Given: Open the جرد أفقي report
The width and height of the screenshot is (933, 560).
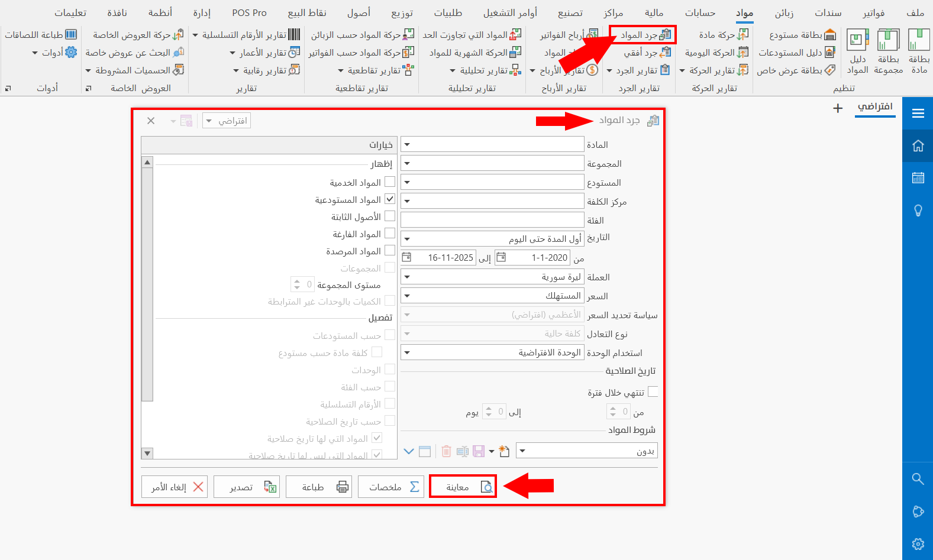Looking at the screenshot, I should (647, 53).
